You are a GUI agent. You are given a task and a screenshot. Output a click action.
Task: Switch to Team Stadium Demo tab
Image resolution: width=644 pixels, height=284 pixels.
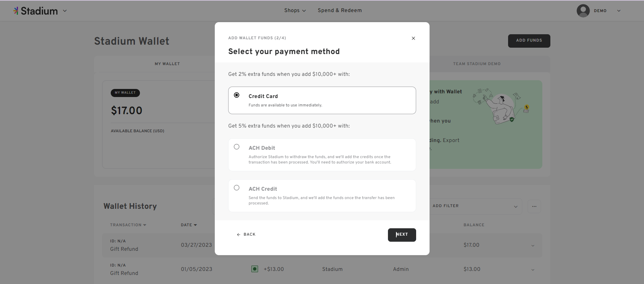[477, 64]
